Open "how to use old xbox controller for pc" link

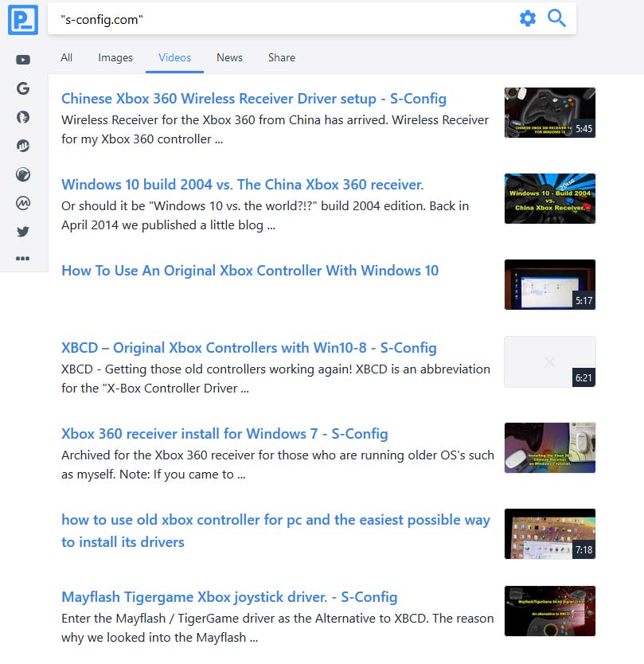(x=275, y=530)
